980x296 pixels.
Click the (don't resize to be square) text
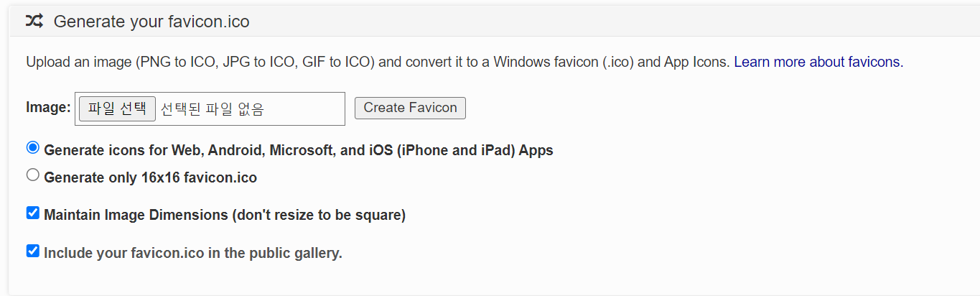click(x=319, y=215)
